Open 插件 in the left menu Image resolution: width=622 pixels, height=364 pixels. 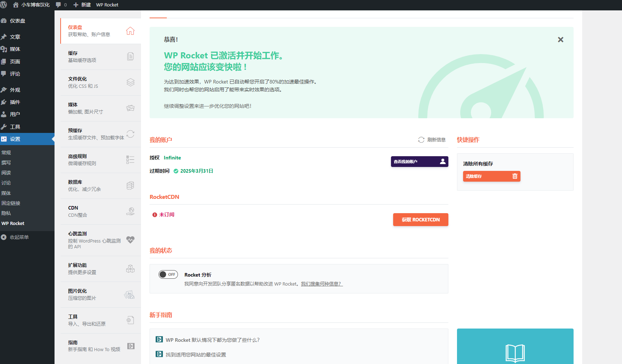pyautogui.click(x=27, y=102)
